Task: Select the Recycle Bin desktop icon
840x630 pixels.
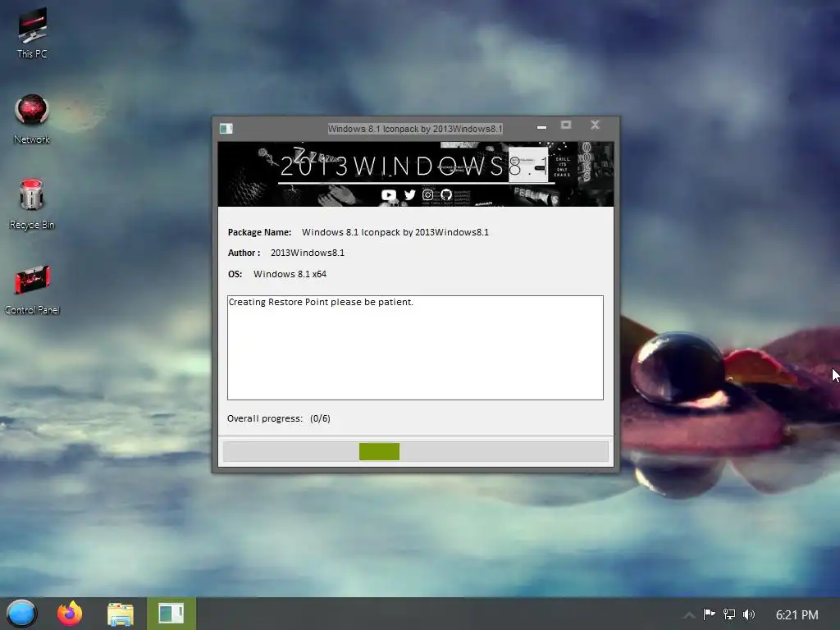Action: pyautogui.click(x=32, y=204)
